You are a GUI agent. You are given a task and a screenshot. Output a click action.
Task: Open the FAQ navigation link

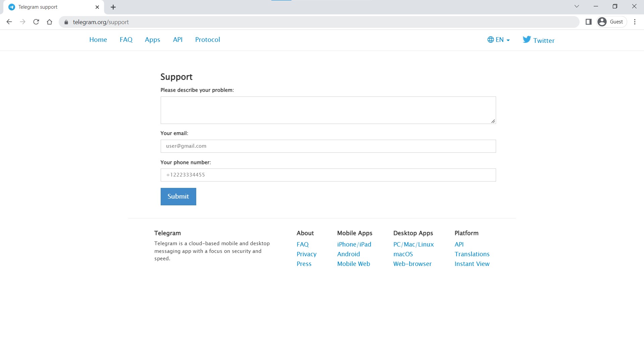click(x=126, y=40)
